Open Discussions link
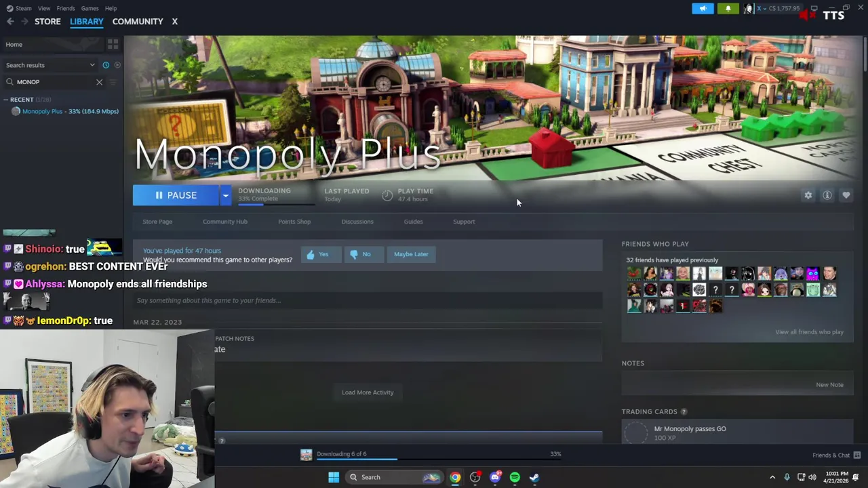The width and height of the screenshot is (868, 488). coord(357,222)
